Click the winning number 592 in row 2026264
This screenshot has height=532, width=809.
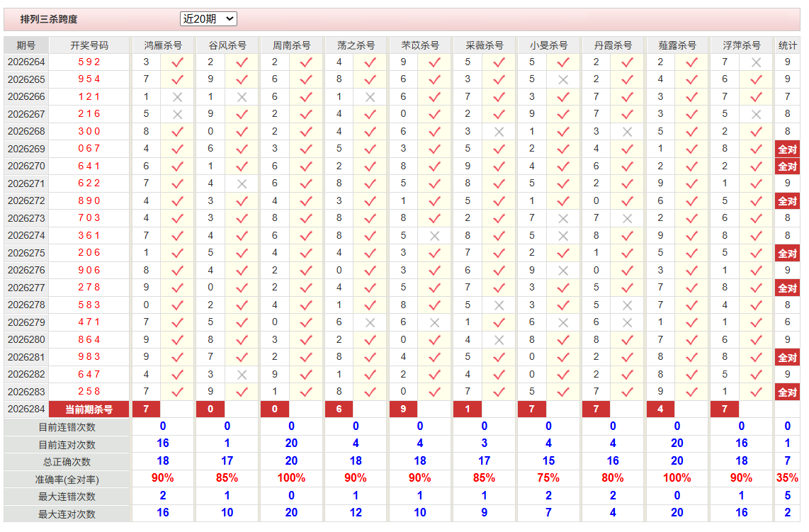pos(89,62)
